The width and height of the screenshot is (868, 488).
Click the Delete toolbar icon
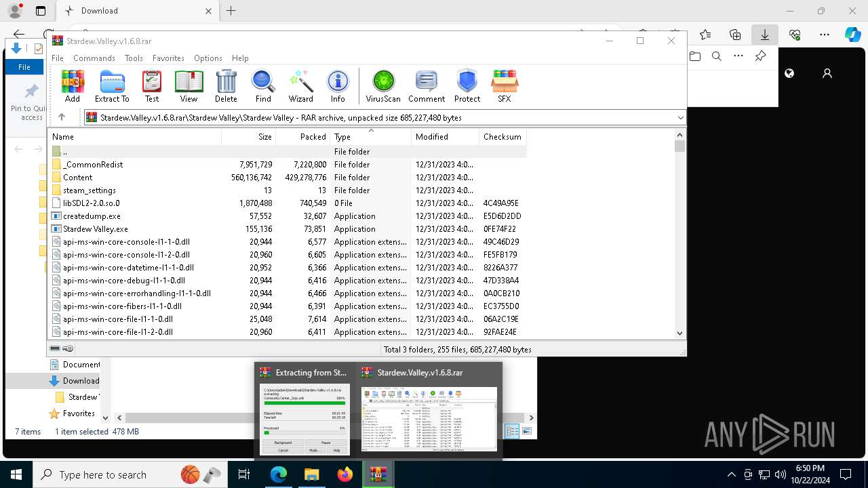(x=226, y=86)
